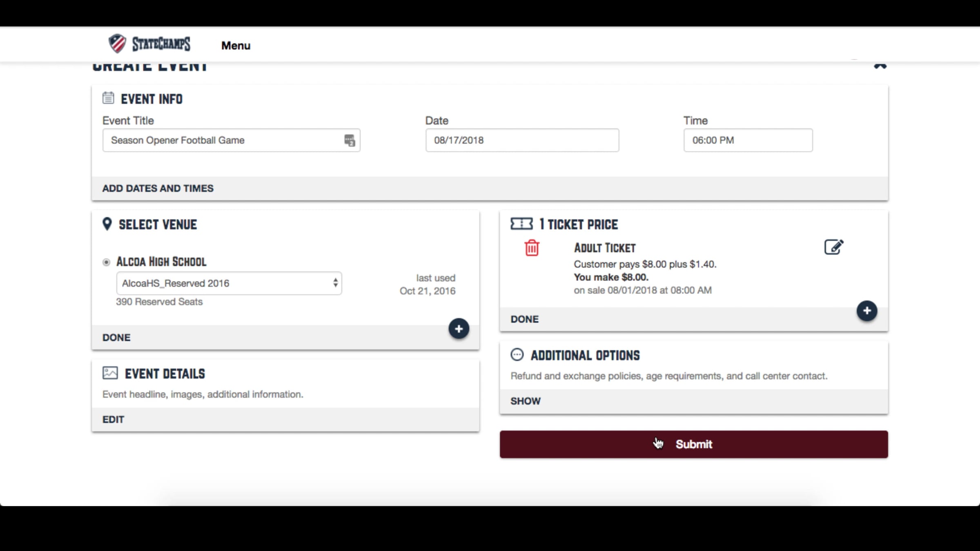Expand Add Dates and Times section
The width and height of the screenshot is (980, 551).
[x=158, y=188]
